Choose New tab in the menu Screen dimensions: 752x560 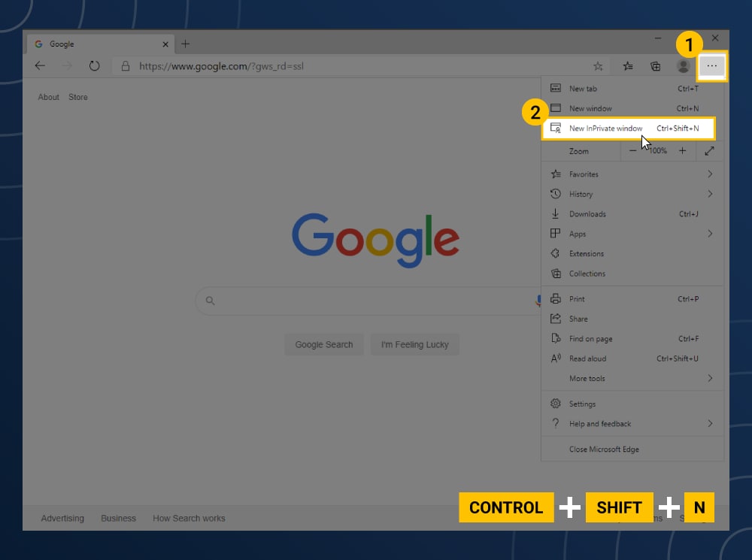click(x=632, y=88)
